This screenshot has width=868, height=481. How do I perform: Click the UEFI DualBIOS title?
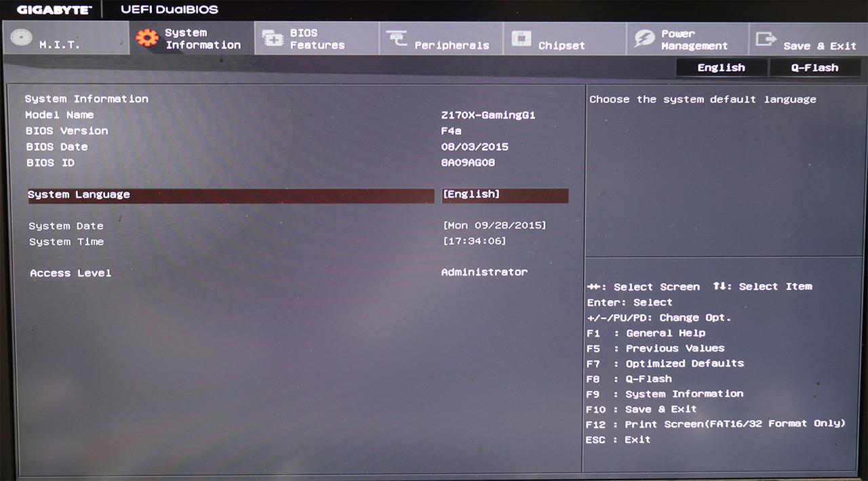coord(170,10)
